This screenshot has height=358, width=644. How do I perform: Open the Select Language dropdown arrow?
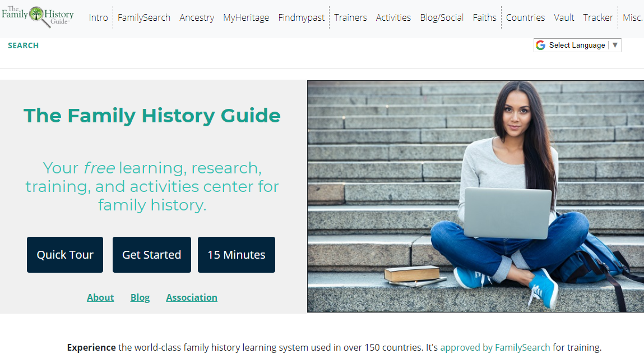(615, 45)
